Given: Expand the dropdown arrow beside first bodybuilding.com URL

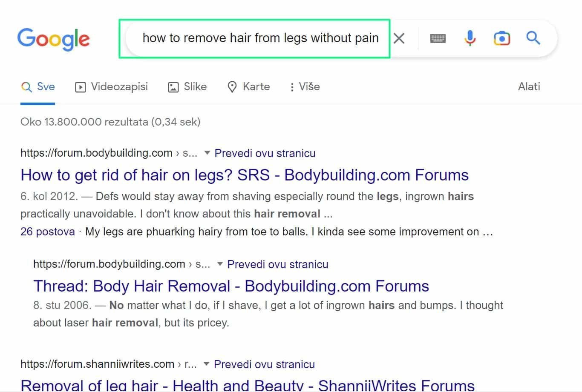Looking at the screenshot, I should point(207,153).
